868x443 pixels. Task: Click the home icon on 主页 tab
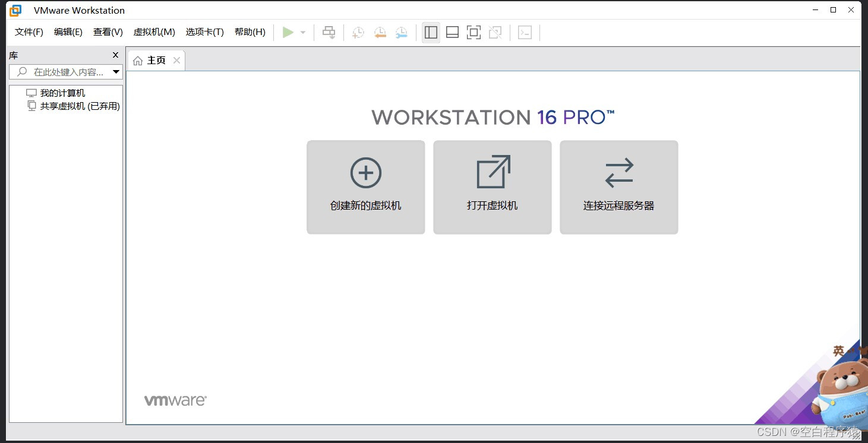tap(138, 61)
